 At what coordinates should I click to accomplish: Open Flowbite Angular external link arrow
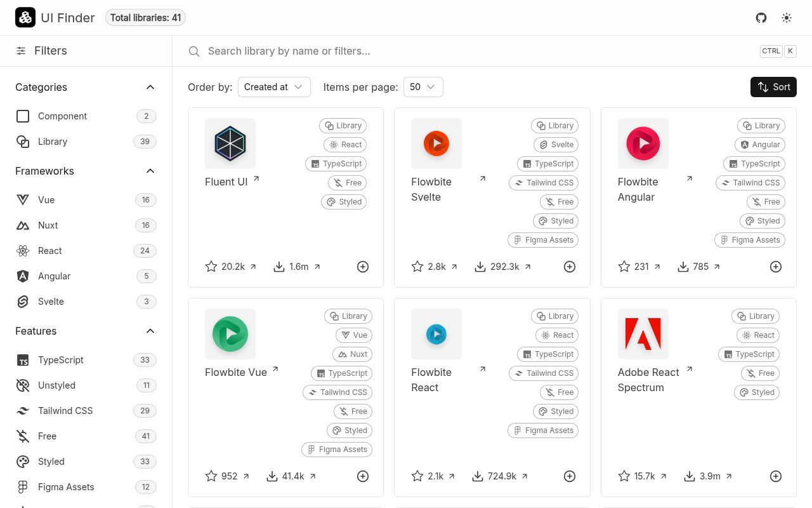tap(690, 179)
